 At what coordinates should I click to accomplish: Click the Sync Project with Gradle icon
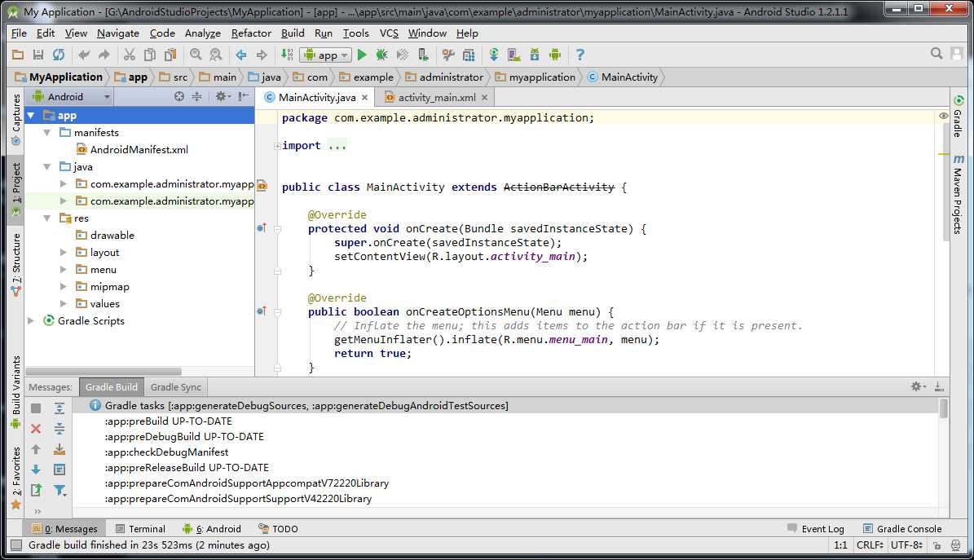494,55
